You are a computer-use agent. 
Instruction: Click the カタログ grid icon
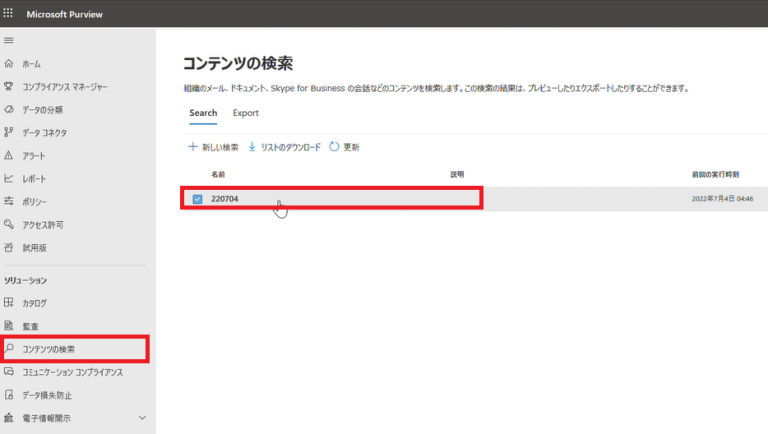[x=9, y=303]
